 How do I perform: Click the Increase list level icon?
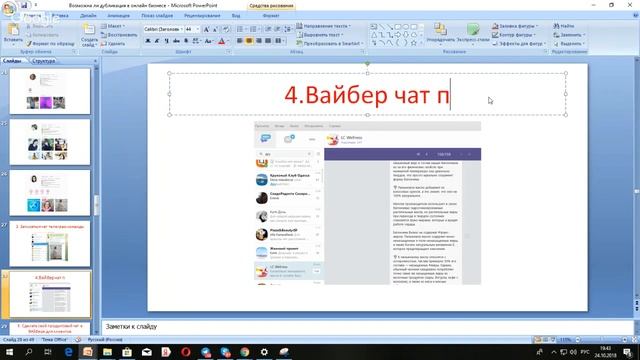(278, 29)
